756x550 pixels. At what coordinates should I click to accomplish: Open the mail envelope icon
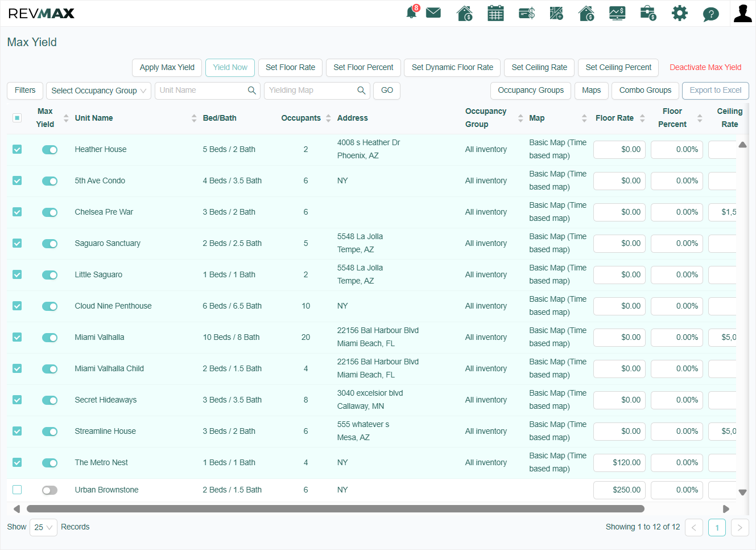(x=433, y=13)
